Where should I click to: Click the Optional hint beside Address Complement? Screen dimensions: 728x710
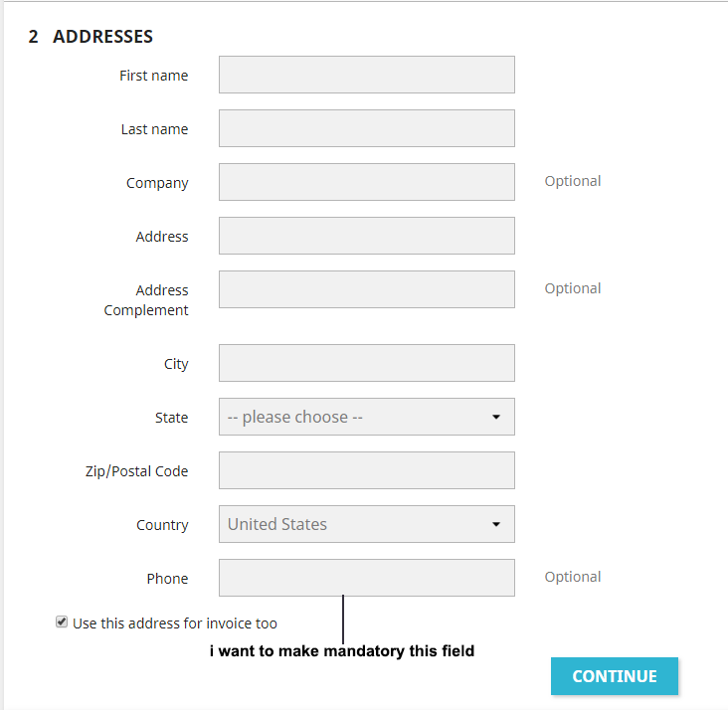tap(572, 288)
